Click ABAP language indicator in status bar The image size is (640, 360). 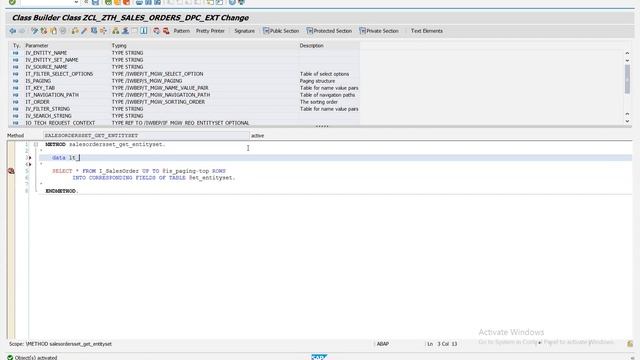382,344
